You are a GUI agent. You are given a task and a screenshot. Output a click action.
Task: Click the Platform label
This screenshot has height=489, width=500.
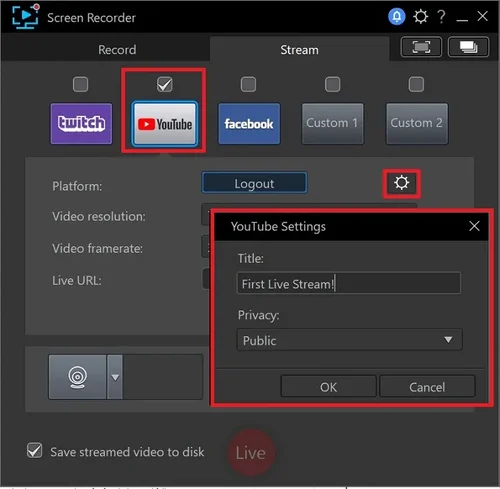pyautogui.click(x=77, y=186)
